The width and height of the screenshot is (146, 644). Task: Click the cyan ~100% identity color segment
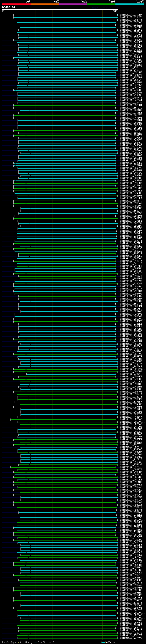point(130,4)
